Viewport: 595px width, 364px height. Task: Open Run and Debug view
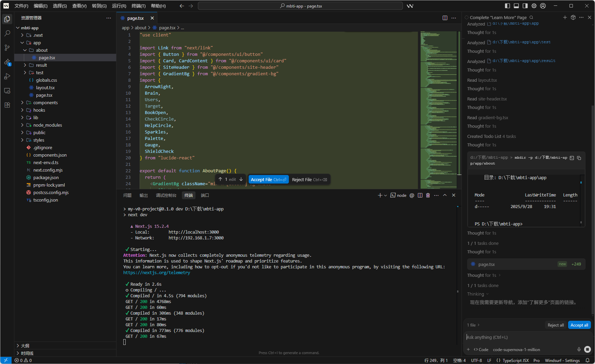click(x=7, y=77)
